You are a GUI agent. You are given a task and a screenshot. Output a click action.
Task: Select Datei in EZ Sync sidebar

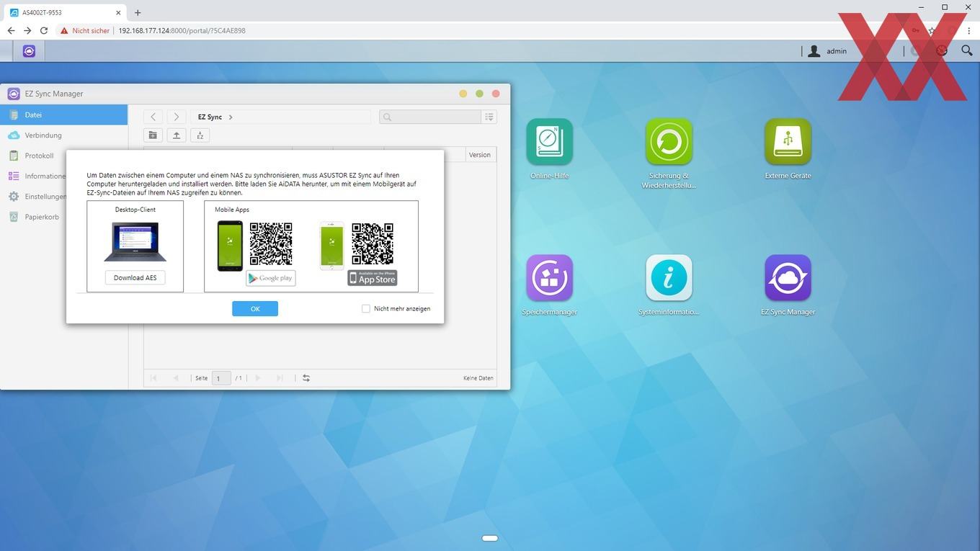pyautogui.click(x=63, y=115)
